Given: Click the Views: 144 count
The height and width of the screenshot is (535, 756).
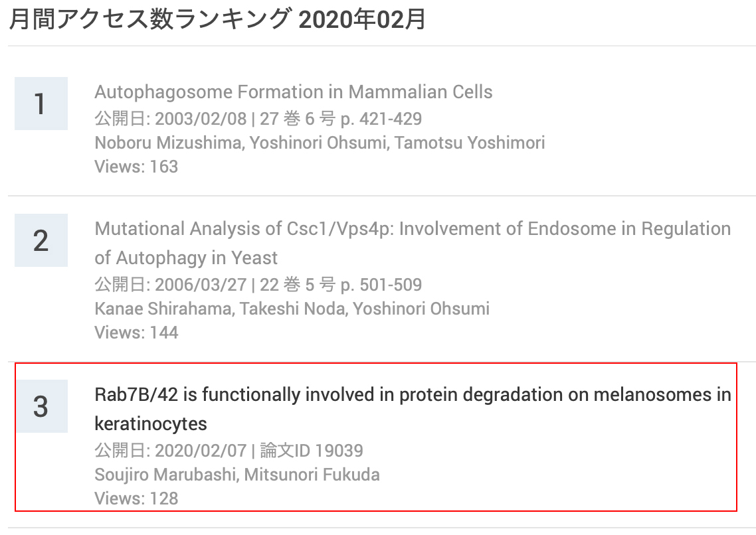Looking at the screenshot, I should (x=136, y=332).
